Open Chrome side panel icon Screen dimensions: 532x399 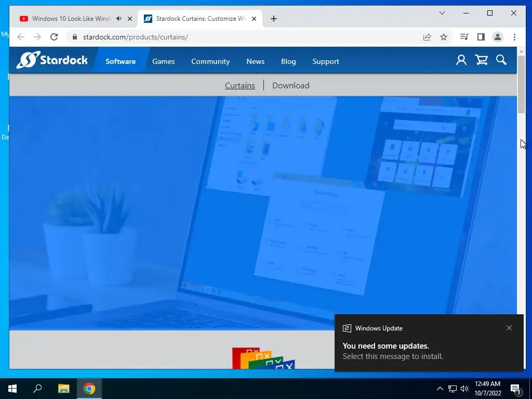[x=481, y=37]
